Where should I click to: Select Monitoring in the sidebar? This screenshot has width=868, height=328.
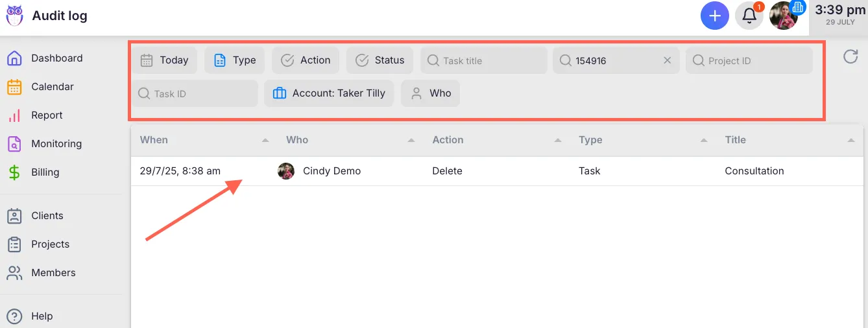(x=56, y=144)
